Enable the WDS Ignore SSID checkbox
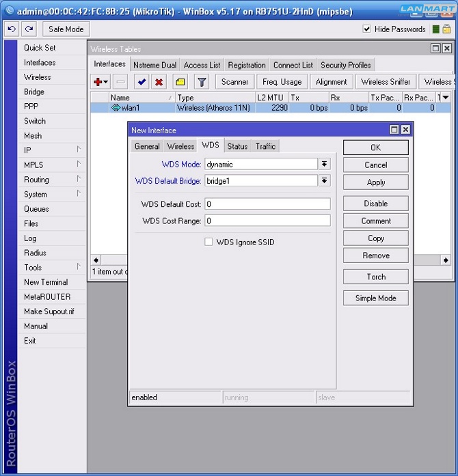Image resolution: width=458 pixels, height=476 pixels. pyautogui.click(x=208, y=242)
